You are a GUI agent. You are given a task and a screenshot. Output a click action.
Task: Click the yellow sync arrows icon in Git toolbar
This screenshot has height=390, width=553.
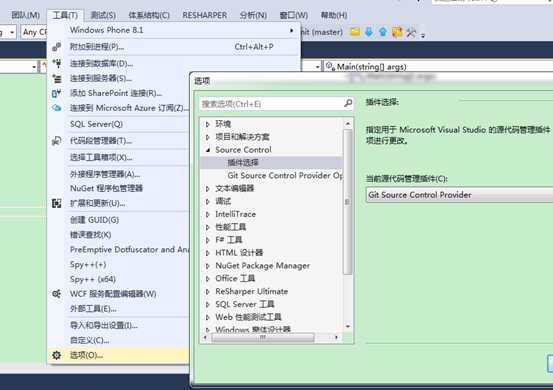coord(397,32)
